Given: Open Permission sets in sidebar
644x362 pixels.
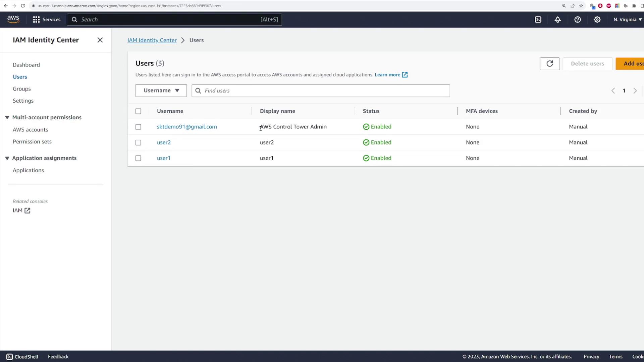Looking at the screenshot, I should click(x=32, y=141).
